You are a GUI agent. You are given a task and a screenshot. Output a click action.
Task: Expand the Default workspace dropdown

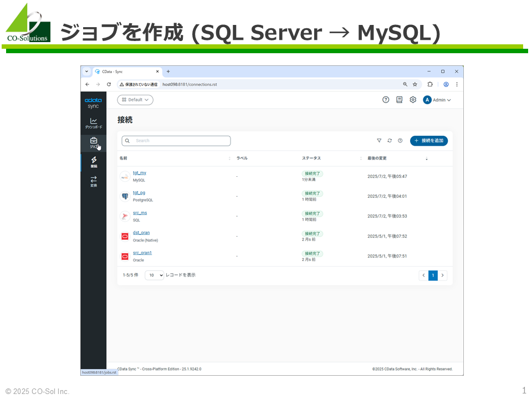click(x=135, y=100)
